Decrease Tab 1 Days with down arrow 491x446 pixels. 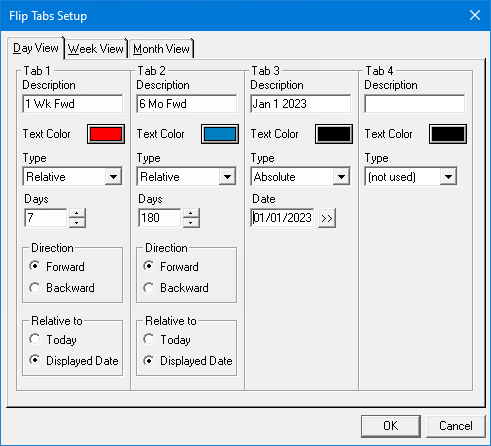click(77, 223)
